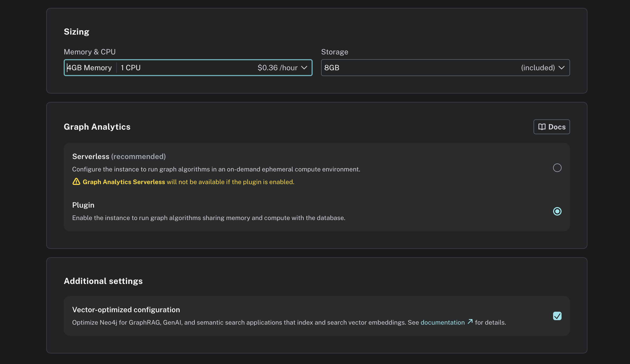Click the external-link arrow beside documentation
The width and height of the screenshot is (630, 364).
click(470, 322)
